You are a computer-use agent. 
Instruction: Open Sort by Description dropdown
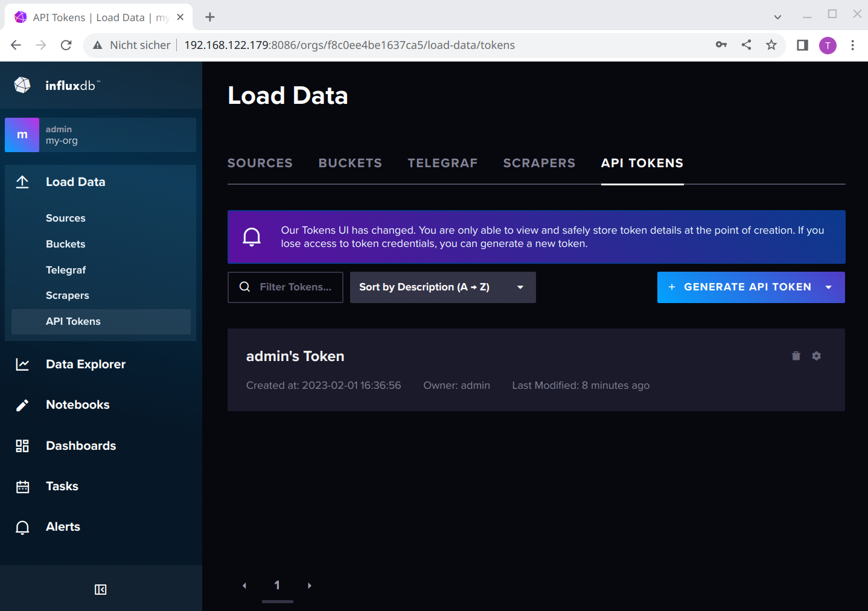pos(443,287)
